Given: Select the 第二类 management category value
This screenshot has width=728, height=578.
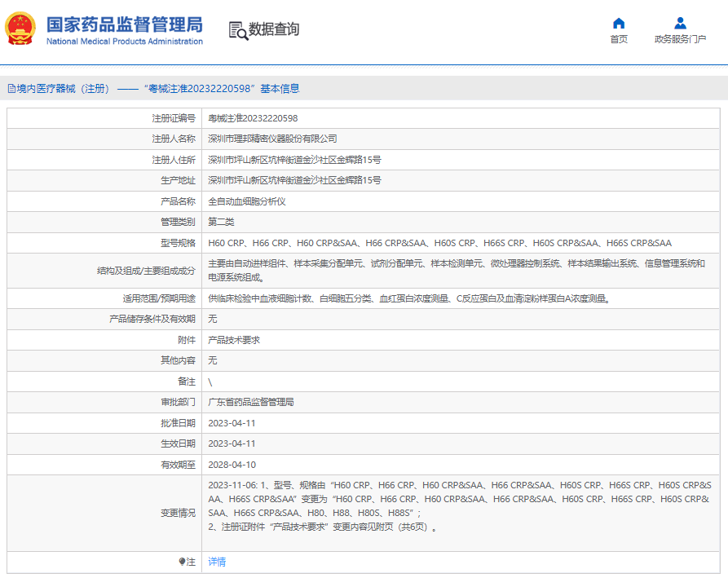Looking at the screenshot, I should tap(221, 222).
